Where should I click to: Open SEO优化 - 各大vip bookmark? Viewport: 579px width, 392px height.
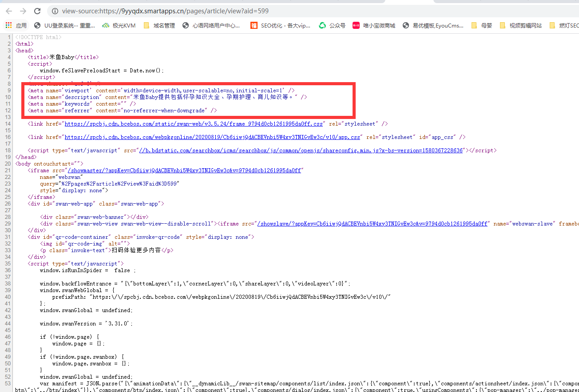(281, 25)
